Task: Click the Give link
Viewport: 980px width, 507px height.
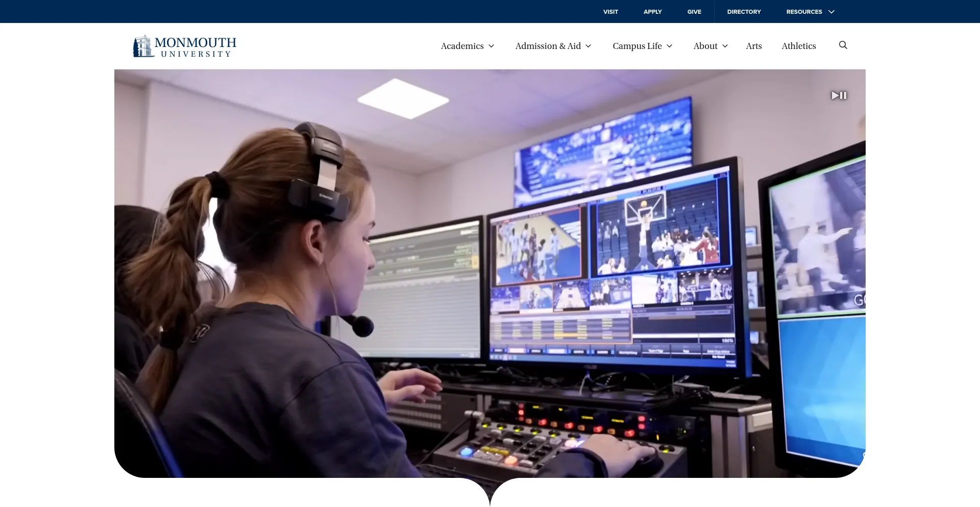Action: point(694,12)
